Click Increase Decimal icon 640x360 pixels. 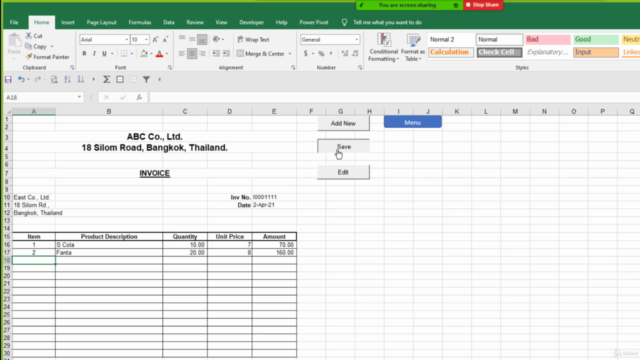click(x=345, y=53)
